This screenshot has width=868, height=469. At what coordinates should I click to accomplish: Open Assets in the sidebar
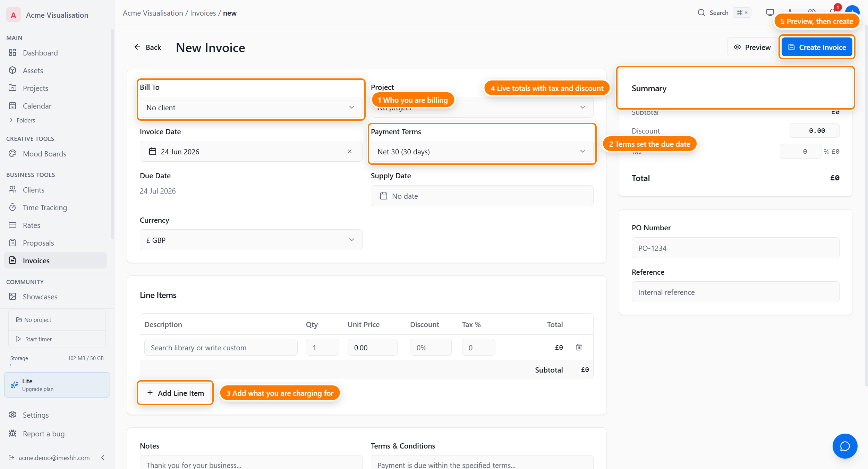tap(56, 70)
